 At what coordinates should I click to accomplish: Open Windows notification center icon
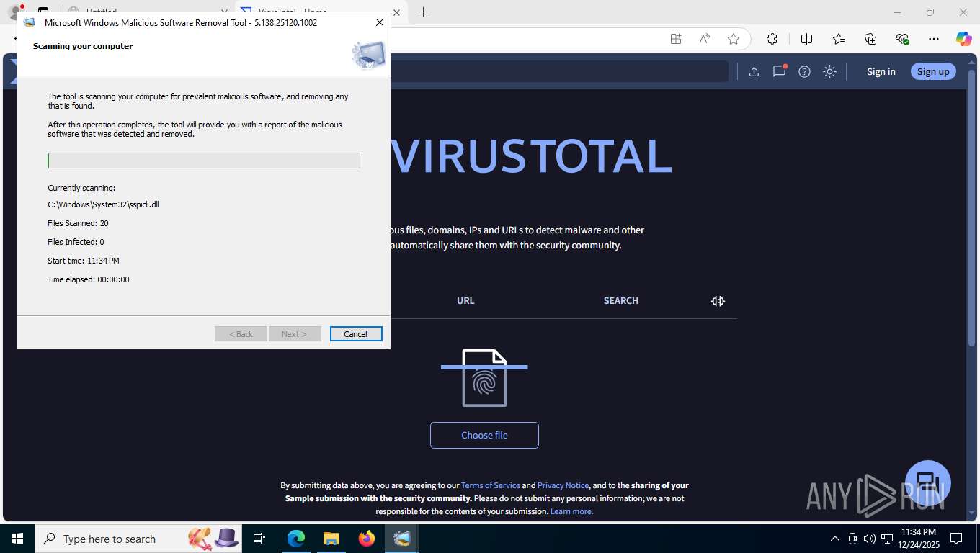(956, 539)
